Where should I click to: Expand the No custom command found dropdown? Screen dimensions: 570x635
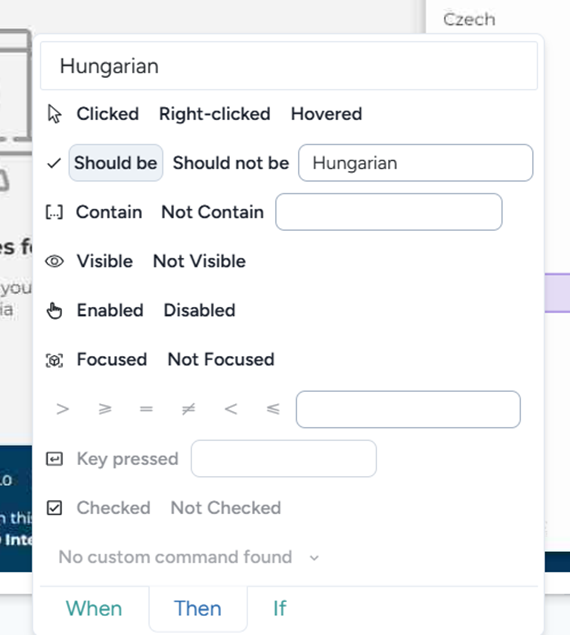(x=189, y=557)
